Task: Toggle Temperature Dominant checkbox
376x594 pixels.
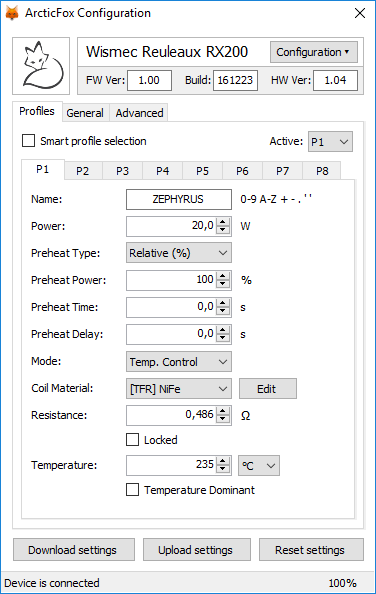Action: tap(133, 489)
